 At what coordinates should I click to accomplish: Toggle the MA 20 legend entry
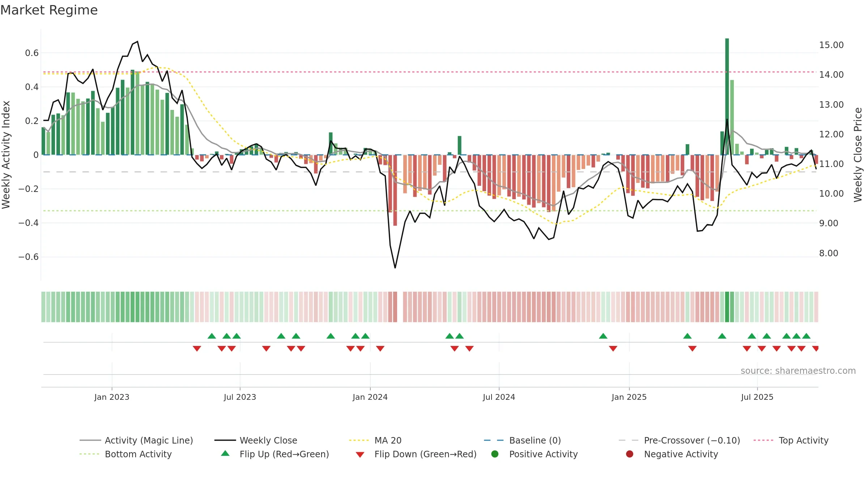pos(375,440)
